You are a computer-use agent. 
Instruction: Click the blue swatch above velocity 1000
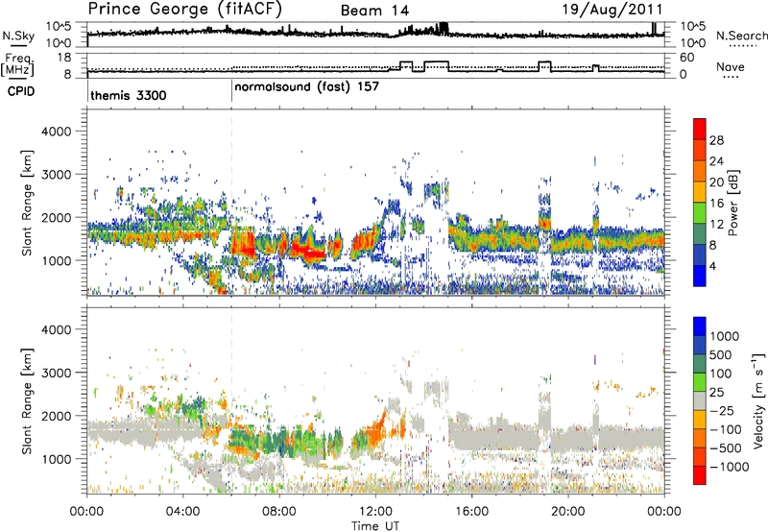coord(700,326)
